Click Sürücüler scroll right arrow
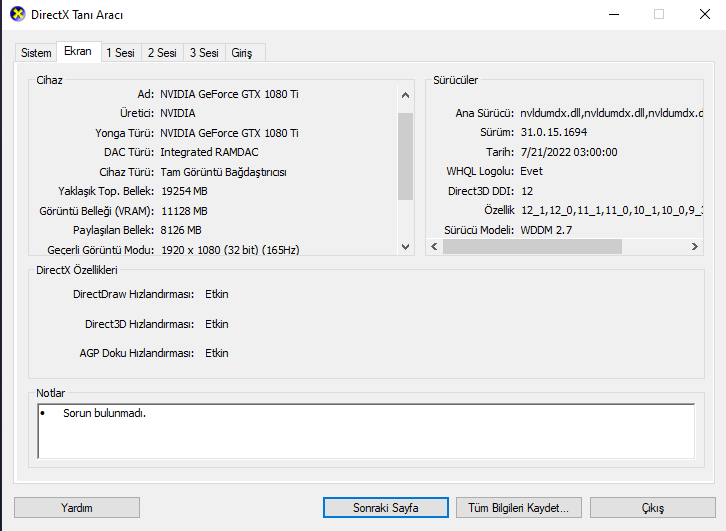Image resolution: width=726 pixels, height=531 pixels. point(695,247)
